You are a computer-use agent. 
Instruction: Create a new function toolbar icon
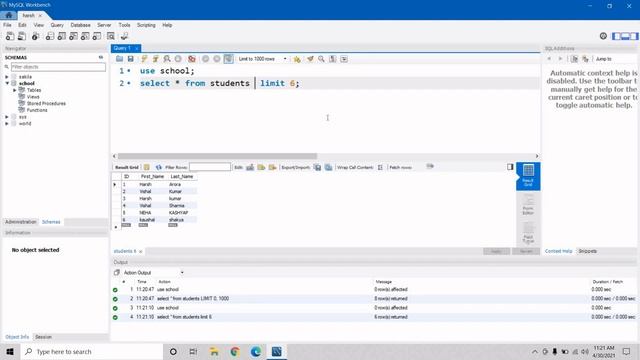click(x=97, y=36)
